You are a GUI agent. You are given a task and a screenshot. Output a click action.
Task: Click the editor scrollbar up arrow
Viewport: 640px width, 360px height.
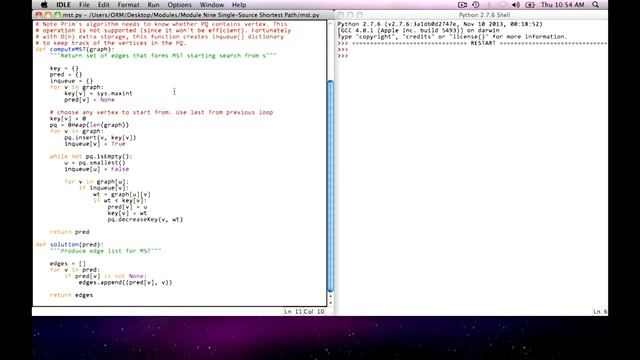coord(331,296)
